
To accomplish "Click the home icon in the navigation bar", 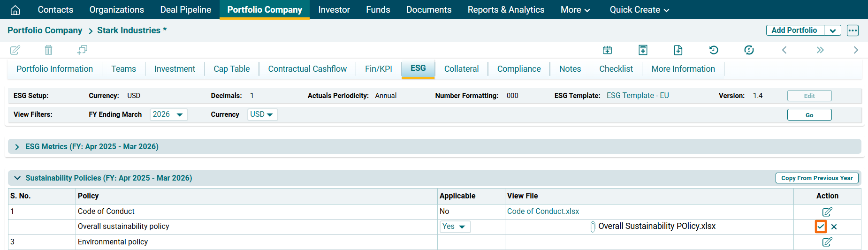I will click(15, 10).
